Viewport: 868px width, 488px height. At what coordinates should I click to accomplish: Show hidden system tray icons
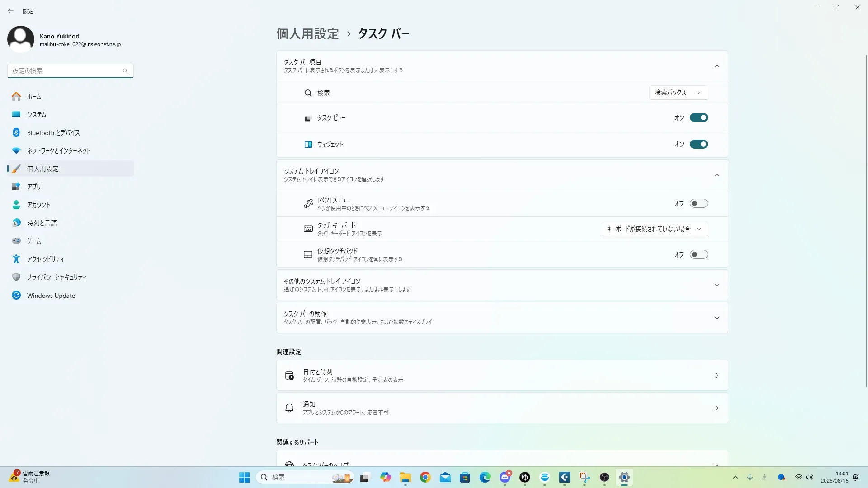pos(736,478)
